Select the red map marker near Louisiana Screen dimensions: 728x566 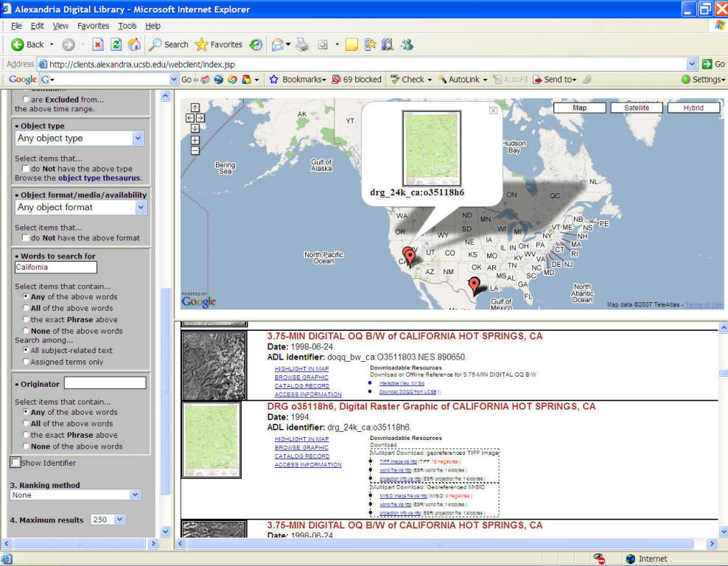(x=474, y=285)
